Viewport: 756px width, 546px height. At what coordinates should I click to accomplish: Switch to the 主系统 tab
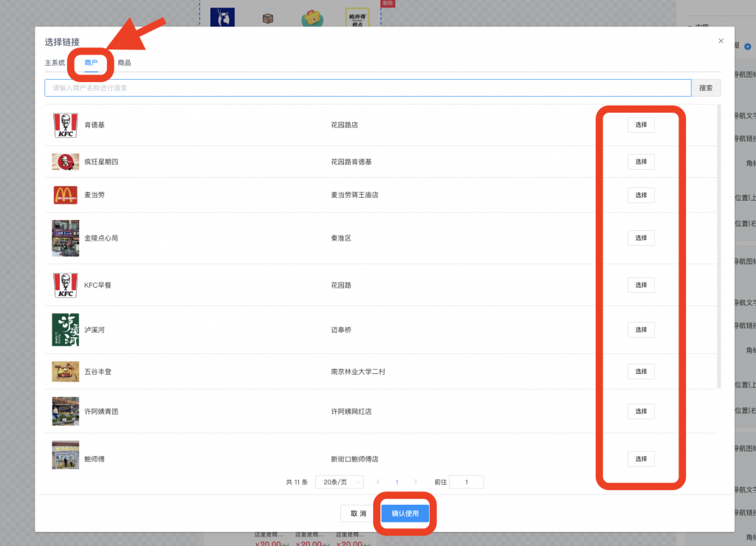click(x=55, y=63)
